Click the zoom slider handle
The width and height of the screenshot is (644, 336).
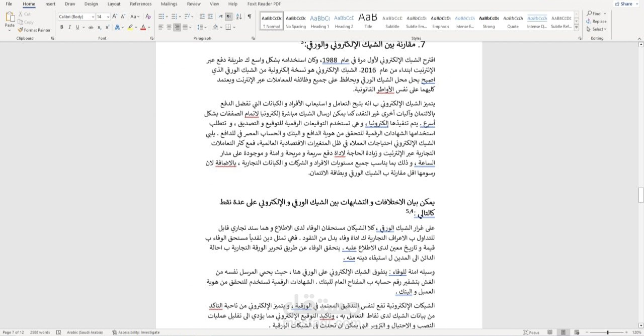607,332
